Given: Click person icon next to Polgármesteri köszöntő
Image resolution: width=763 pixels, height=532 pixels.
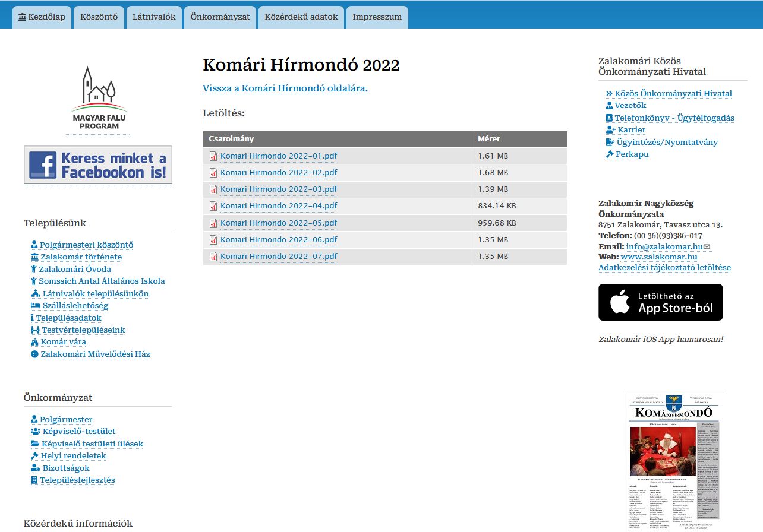Looking at the screenshot, I should (x=34, y=245).
